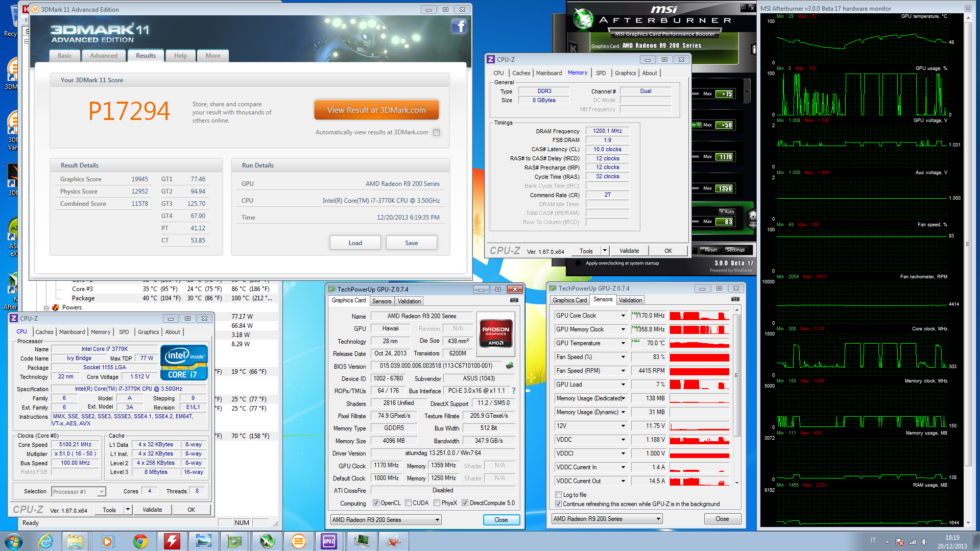Open Internet Explorer from the taskbar
Screen dimensions: 980x551
click(46, 541)
